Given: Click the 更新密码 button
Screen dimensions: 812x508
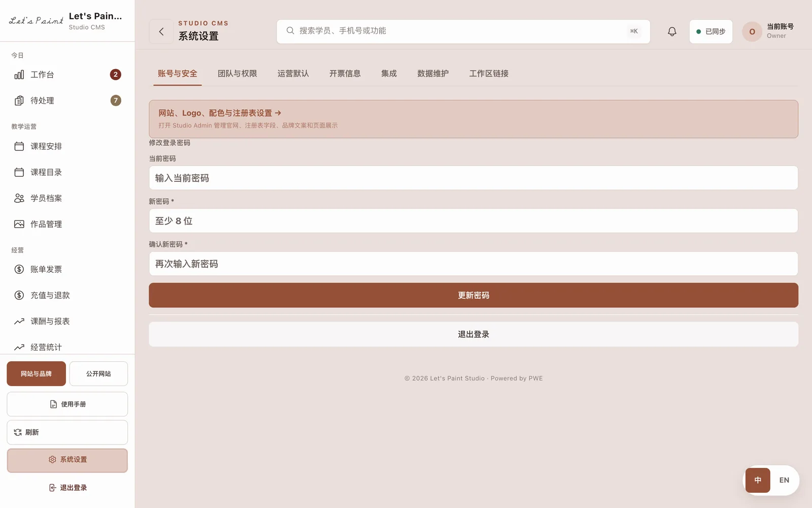Looking at the screenshot, I should click(473, 295).
